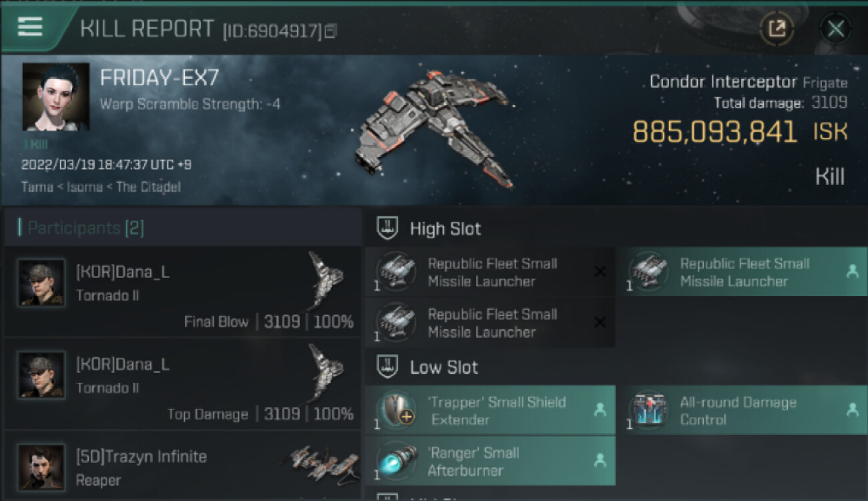Click the 'Trapper' Small Shield Extender icon

pyautogui.click(x=397, y=410)
